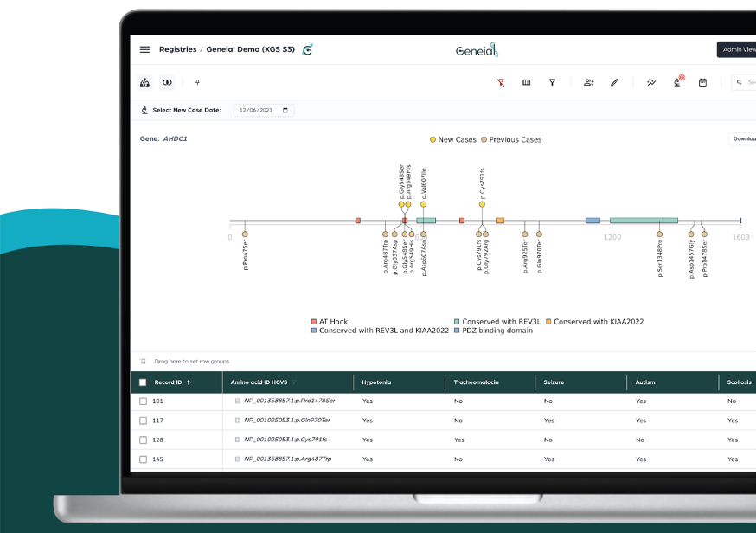This screenshot has width=756, height=533.
Task: Toggle New Cases legend item
Action: (452, 140)
